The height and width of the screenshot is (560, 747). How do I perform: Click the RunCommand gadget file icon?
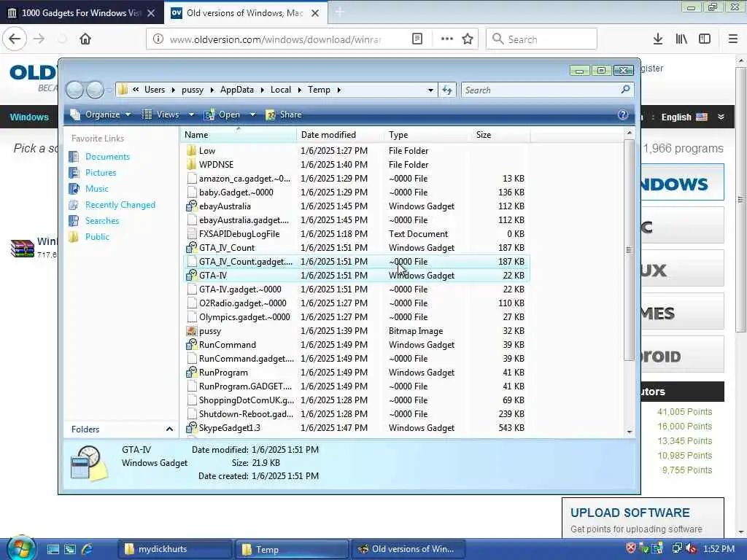tap(192, 344)
